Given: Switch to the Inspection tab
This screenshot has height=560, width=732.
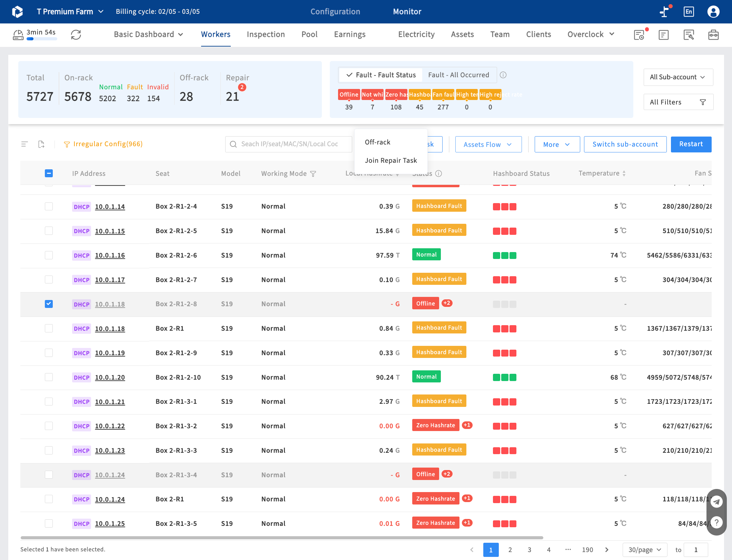Looking at the screenshot, I should pos(266,34).
